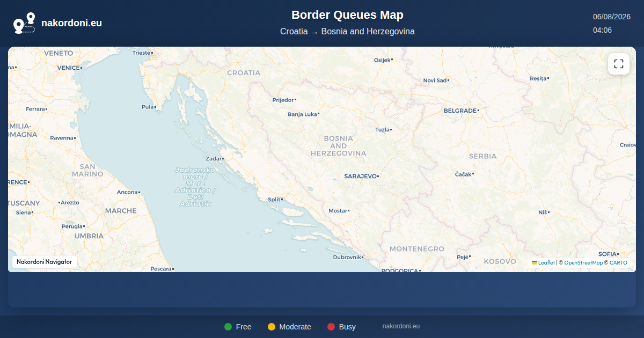
Task: Open the Leaflet attribution link
Action: click(543, 263)
